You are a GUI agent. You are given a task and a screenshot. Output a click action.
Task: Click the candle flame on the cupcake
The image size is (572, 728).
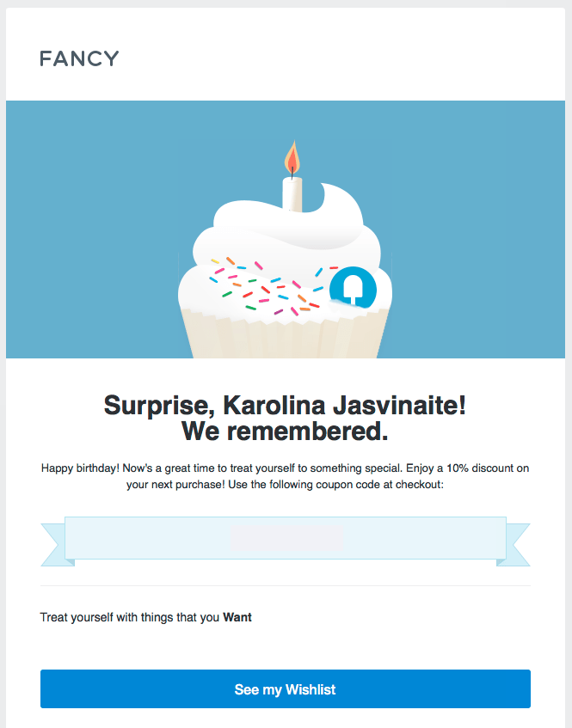[292, 158]
